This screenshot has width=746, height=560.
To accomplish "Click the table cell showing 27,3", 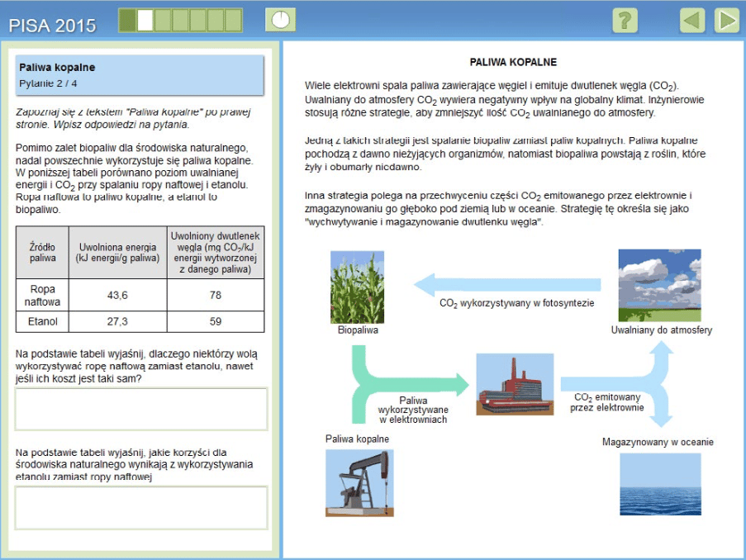I will (x=117, y=321).
